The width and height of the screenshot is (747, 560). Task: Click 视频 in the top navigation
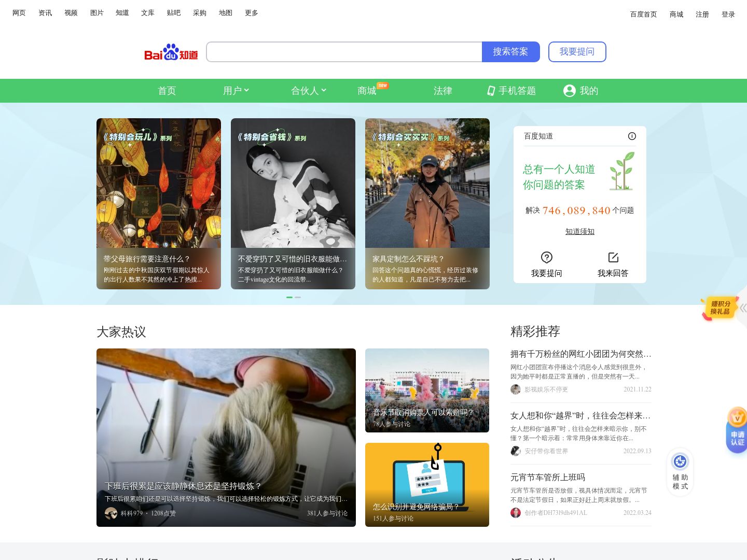(x=71, y=13)
